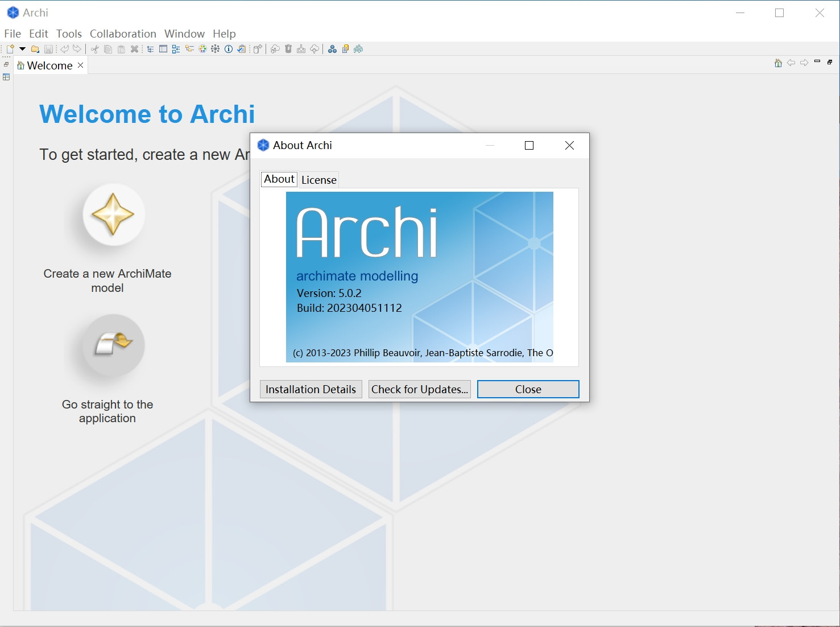This screenshot has height=627, width=840.
Task: Open the File menu
Action: (x=13, y=34)
